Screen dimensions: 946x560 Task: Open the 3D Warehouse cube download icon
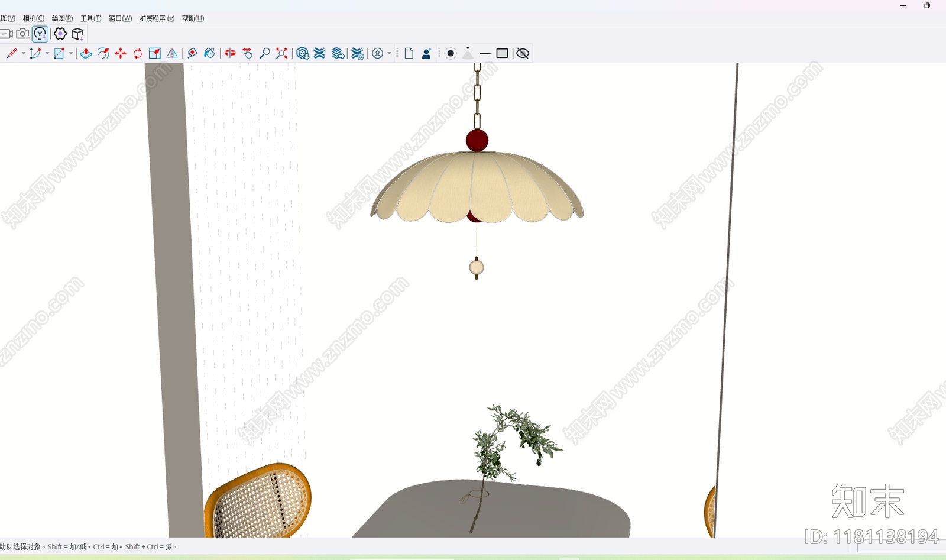tap(303, 53)
